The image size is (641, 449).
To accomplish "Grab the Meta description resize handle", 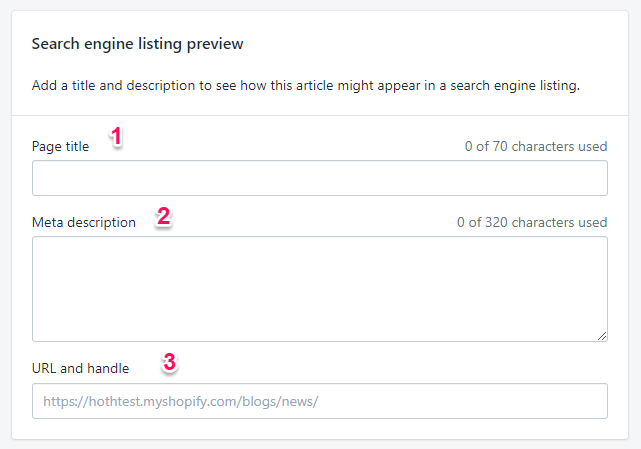I will pos(601,336).
